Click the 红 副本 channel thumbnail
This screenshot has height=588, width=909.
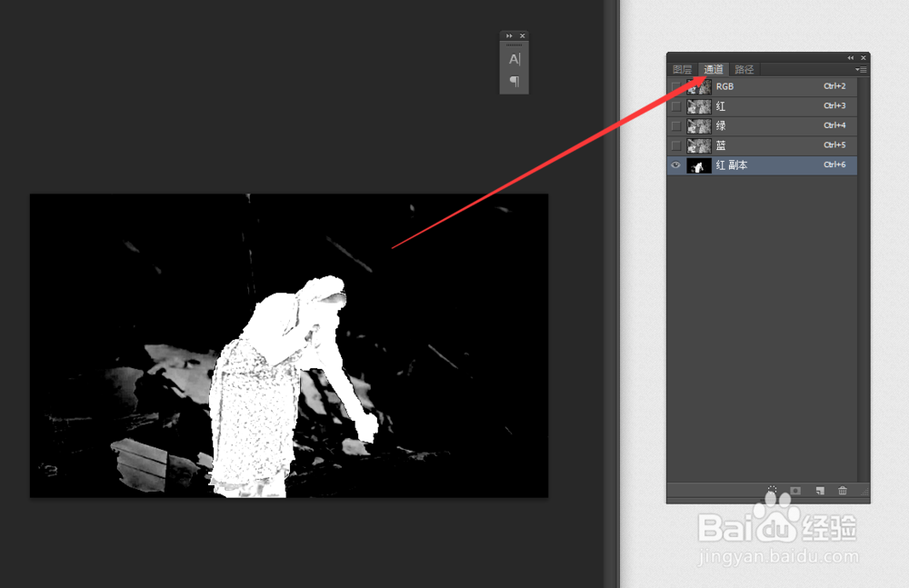(x=699, y=165)
